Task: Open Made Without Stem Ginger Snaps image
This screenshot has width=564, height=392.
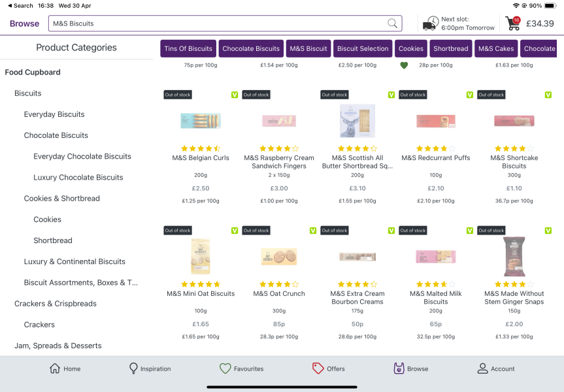Action: 514,256
